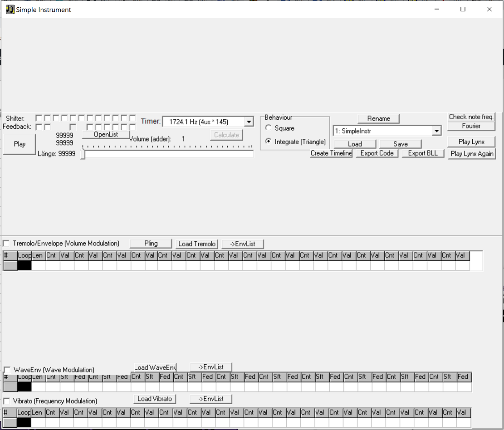Screen dimensions: 504x430
Task: Click the Rename instrument button
Action: pyautogui.click(x=378, y=118)
